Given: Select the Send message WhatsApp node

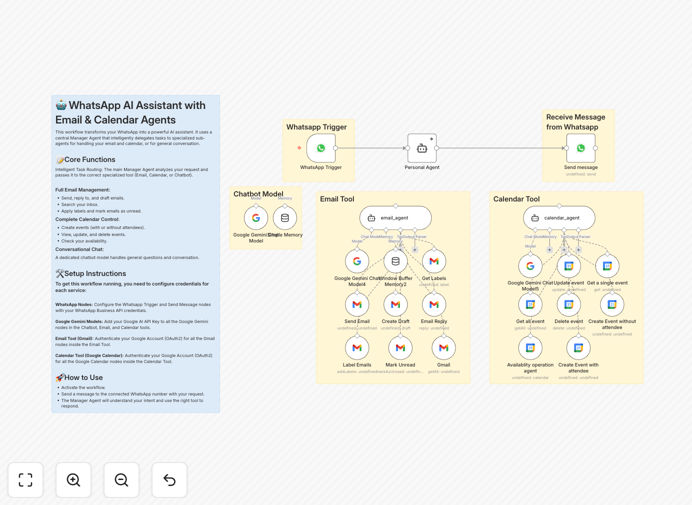Looking at the screenshot, I should pos(581,148).
